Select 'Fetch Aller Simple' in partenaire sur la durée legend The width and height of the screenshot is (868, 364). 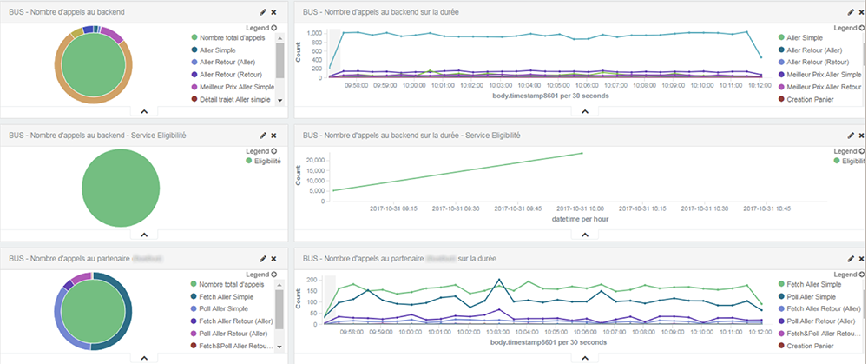click(x=809, y=284)
